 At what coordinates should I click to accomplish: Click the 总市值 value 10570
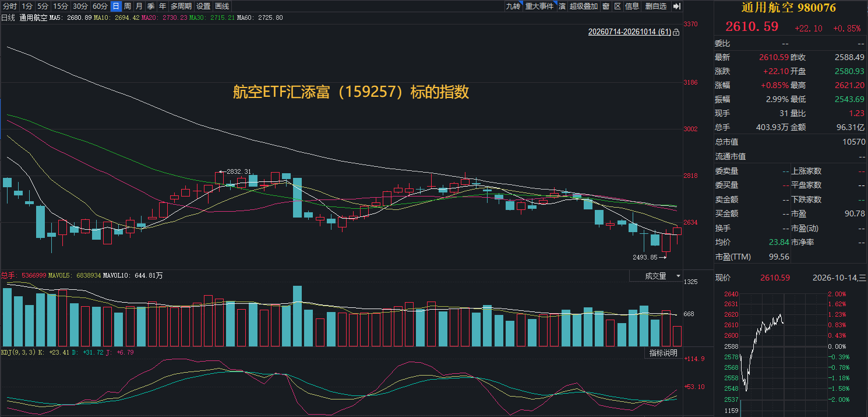853,142
